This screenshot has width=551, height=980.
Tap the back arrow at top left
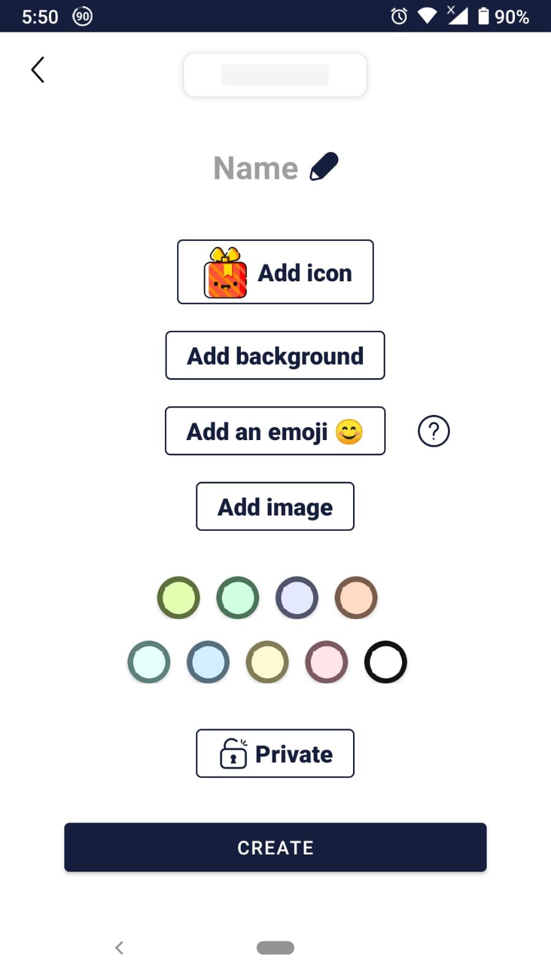pos(38,70)
